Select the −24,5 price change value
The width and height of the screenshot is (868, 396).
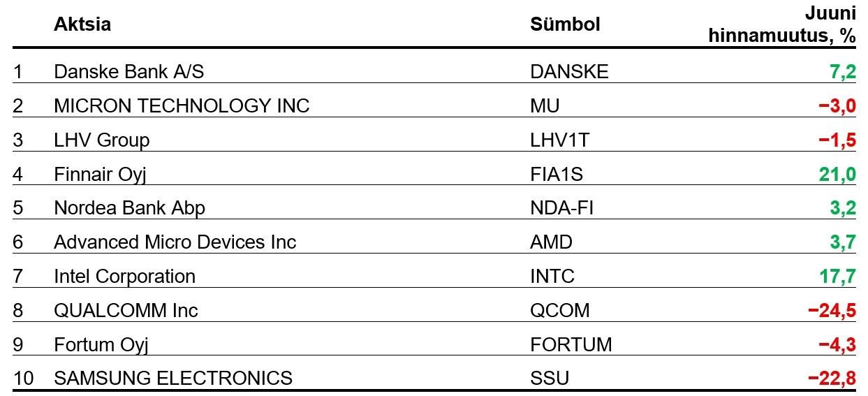coord(832,311)
